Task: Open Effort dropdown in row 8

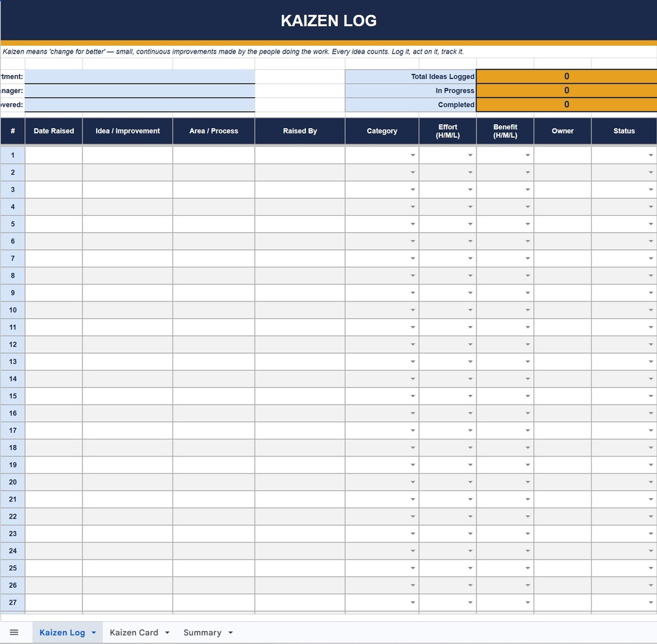Action: pyautogui.click(x=470, y=276)
